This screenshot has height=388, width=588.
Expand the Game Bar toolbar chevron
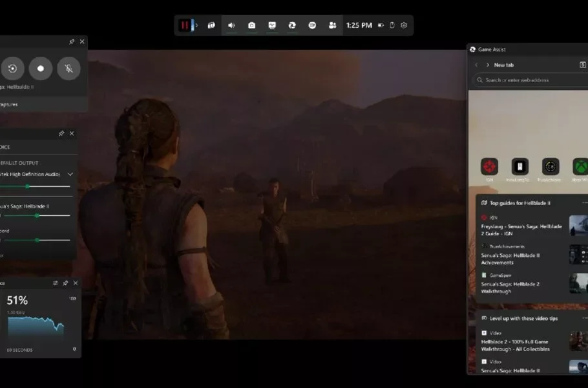tap(196, 25)
